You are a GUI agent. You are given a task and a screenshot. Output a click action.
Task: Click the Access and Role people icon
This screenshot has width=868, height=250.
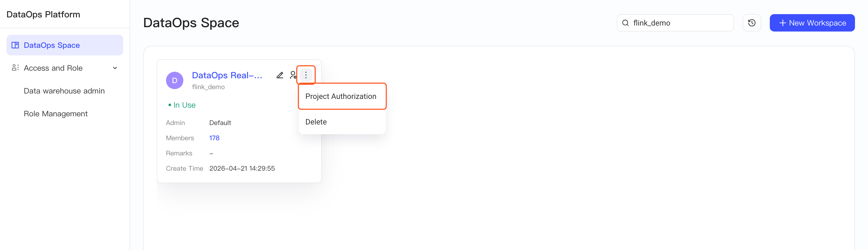click(x=15, y=68)
